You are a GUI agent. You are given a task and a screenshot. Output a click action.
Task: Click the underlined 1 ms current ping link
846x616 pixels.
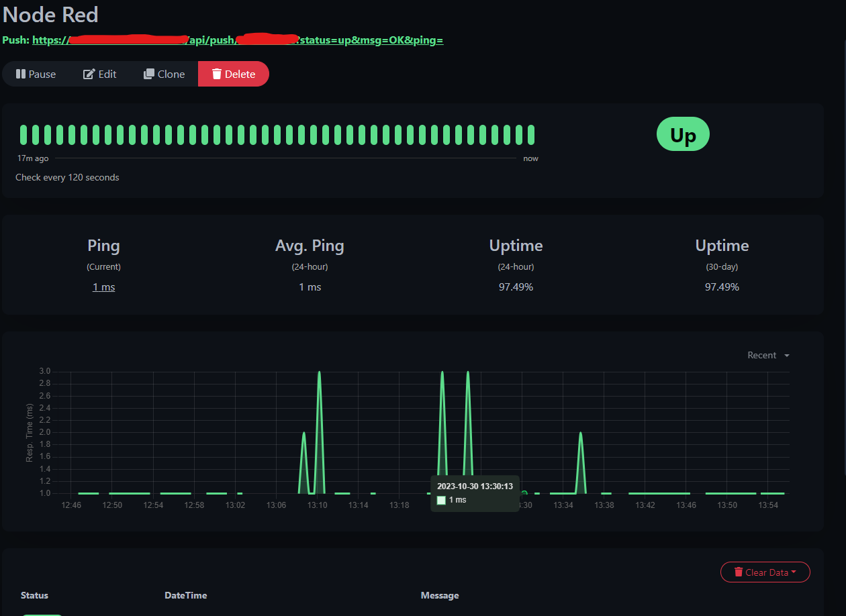click(103, 287)
